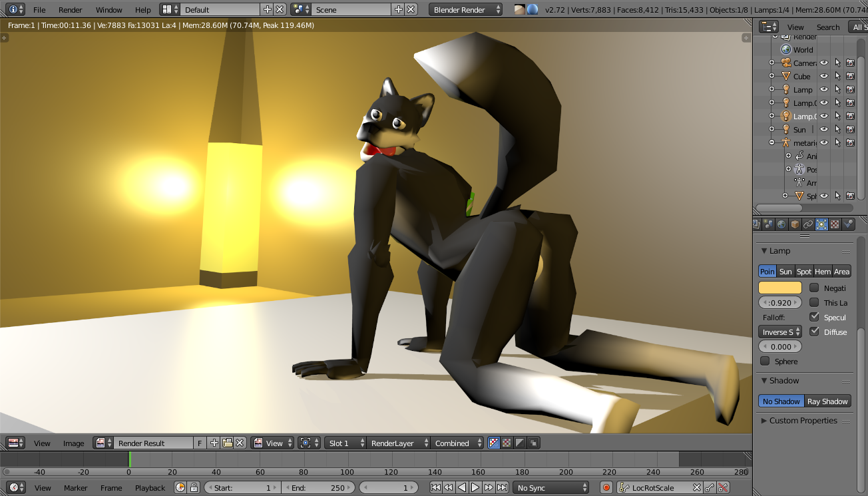Open the timeline Marker menu

click(75, 488)
